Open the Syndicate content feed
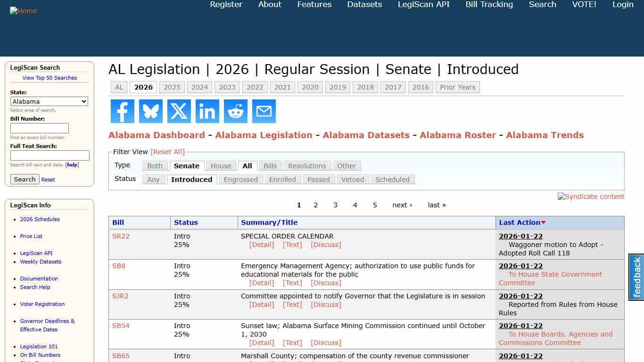This screenshot has width=644, height=362. coord(591,197)
